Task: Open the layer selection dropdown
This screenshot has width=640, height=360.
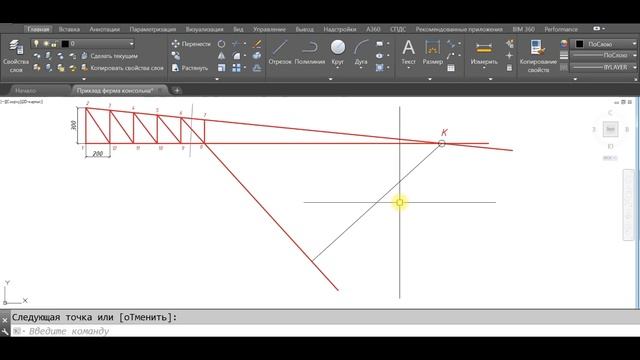Action: (x=131, y=44)
